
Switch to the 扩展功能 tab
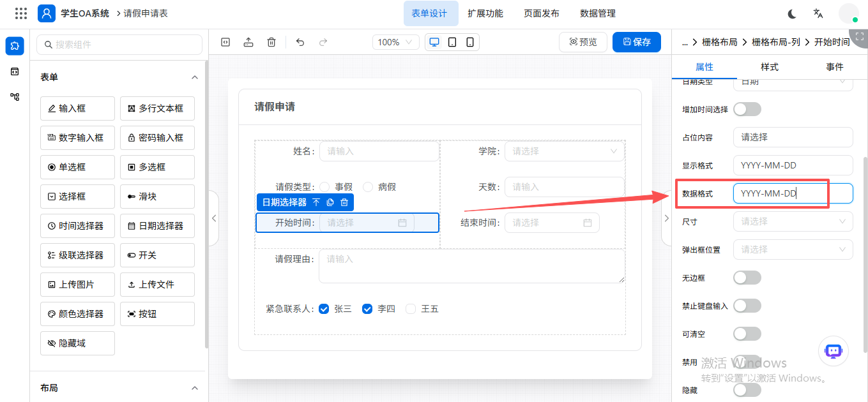(x=485, y=13)
